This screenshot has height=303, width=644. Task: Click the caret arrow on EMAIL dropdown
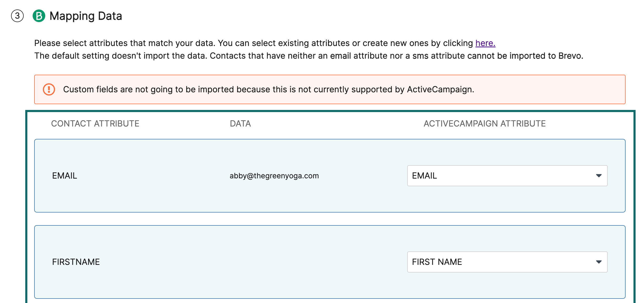(599, 176)
